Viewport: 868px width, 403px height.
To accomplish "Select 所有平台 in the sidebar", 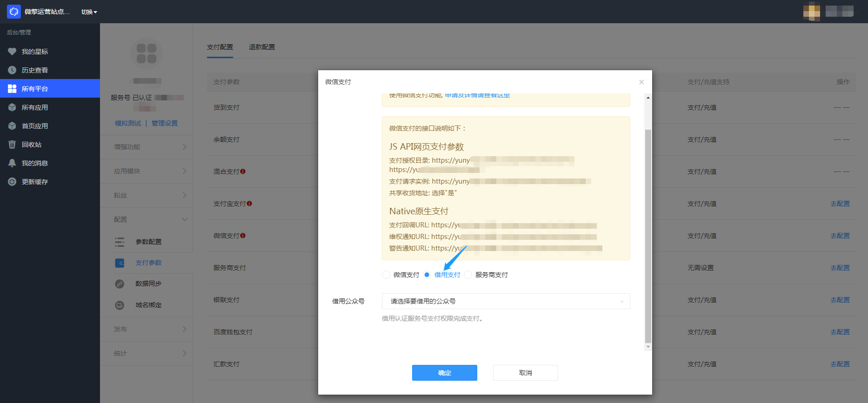I will tap(50, 88).
